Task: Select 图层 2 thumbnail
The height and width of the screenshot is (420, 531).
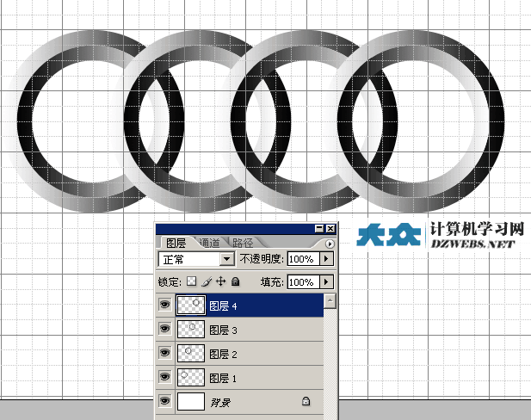Action: (x=191, y=353)
